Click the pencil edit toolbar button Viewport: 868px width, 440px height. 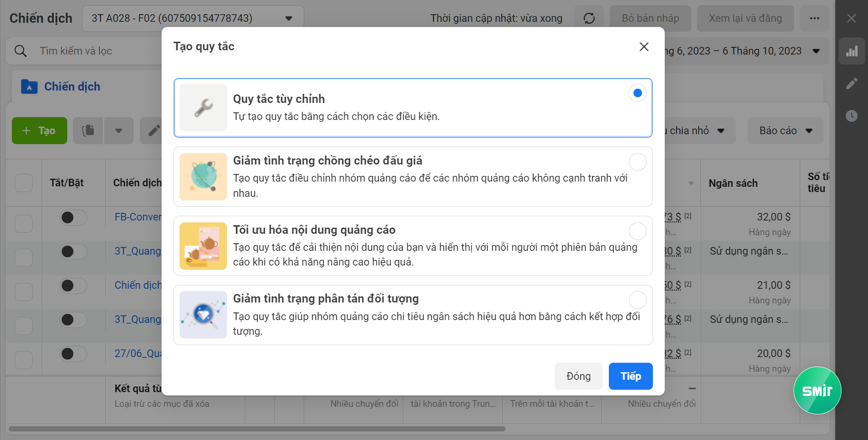coord(154,130)
